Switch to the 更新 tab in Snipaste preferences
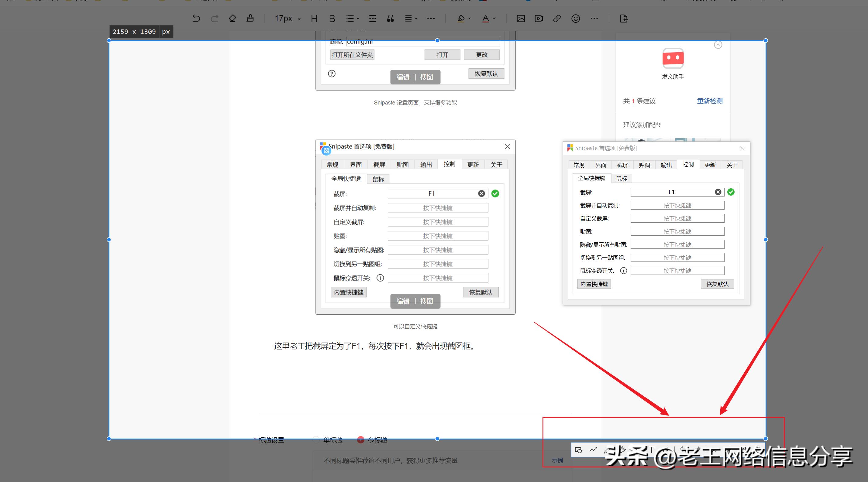This screenshot has height=482, width=868. coord(473,164)
